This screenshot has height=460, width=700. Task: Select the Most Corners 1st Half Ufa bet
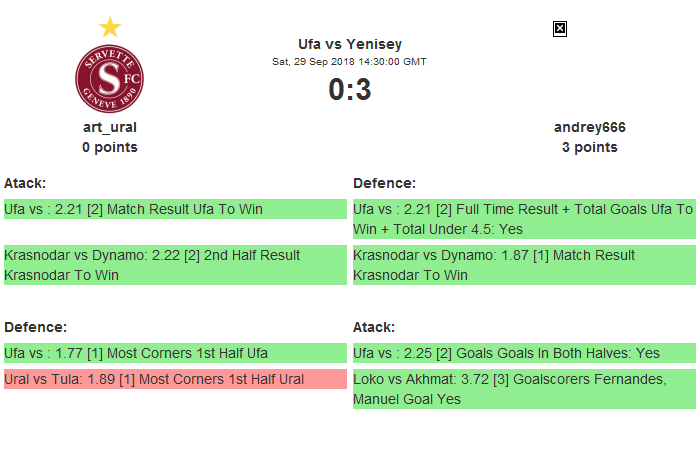[175, 353]
